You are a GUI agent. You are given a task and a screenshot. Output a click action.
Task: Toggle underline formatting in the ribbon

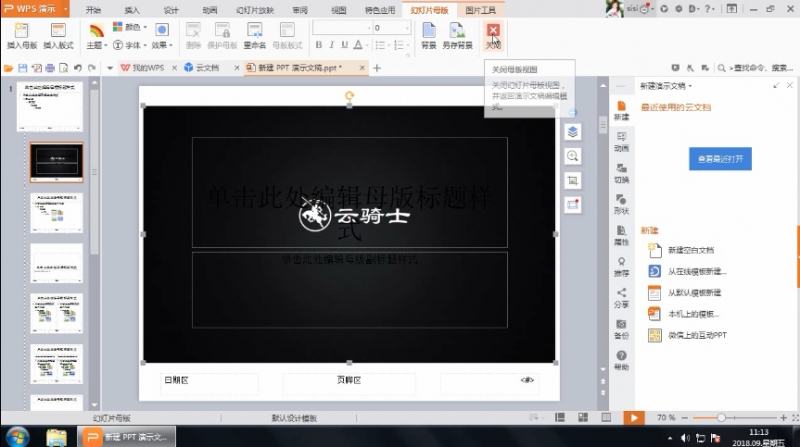click(x=345, y=45)
